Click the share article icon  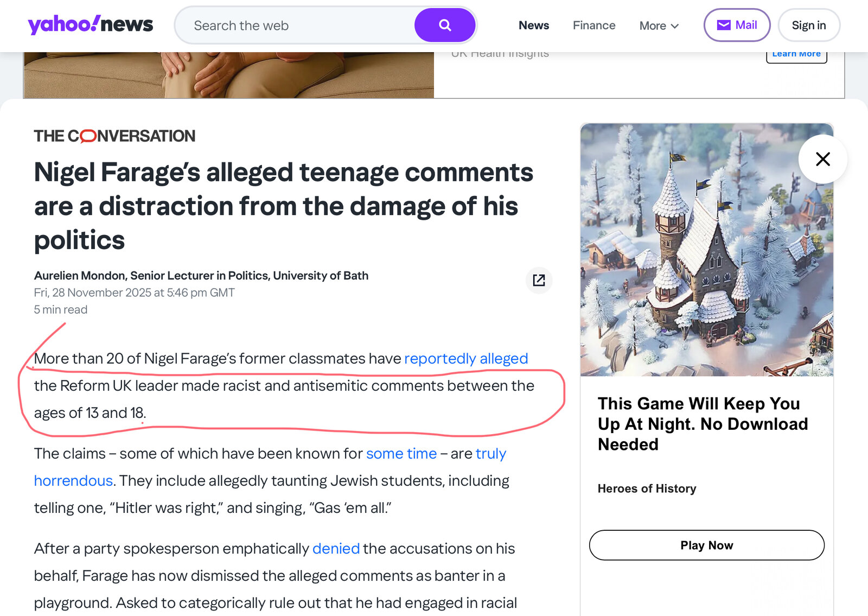pos(539,280)
